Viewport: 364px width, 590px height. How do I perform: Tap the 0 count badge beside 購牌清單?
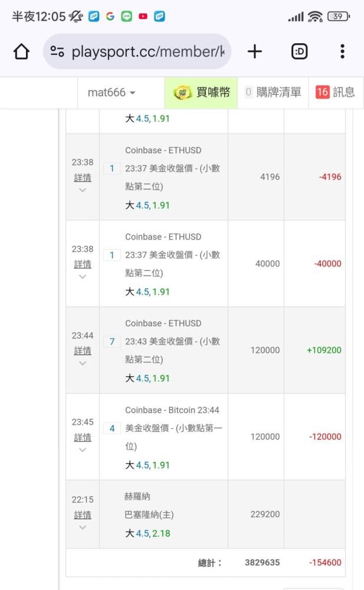[248, 92]
